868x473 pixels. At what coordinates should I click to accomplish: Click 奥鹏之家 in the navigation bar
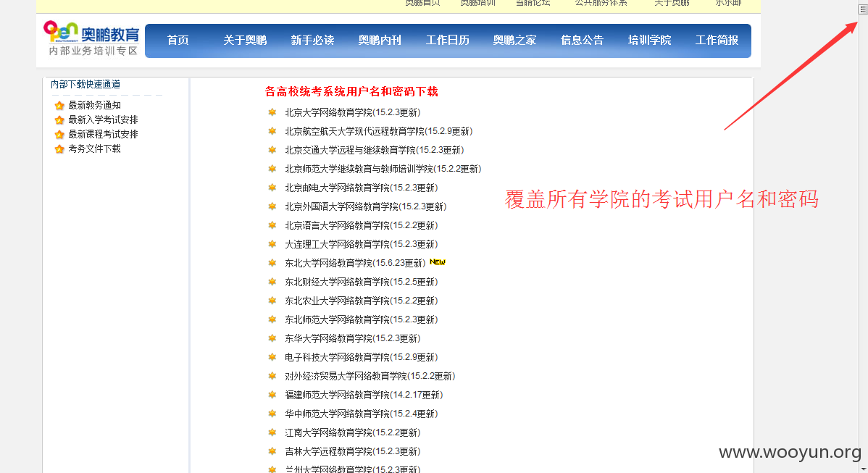[x=515, y=41]
